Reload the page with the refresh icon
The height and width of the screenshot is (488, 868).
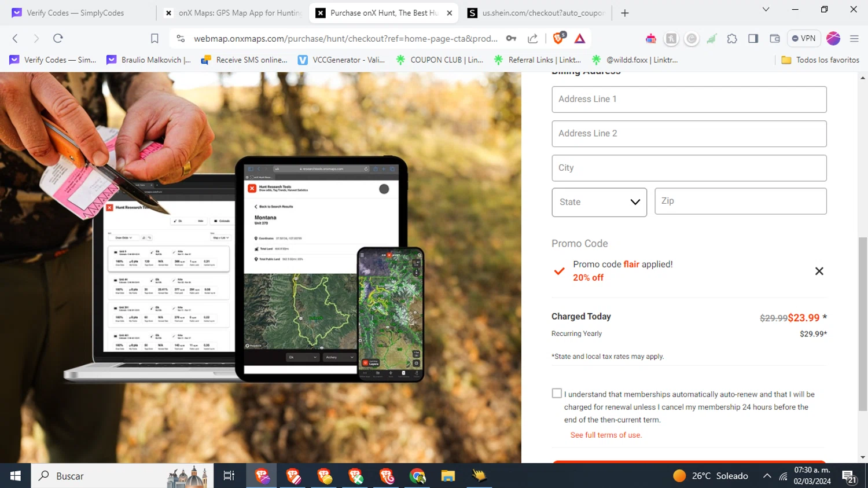58,38
